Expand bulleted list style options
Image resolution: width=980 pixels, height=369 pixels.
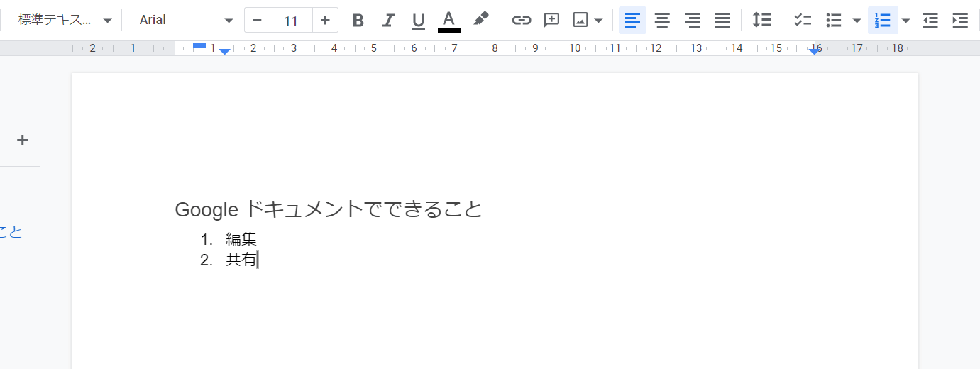[x=857, y=21]
